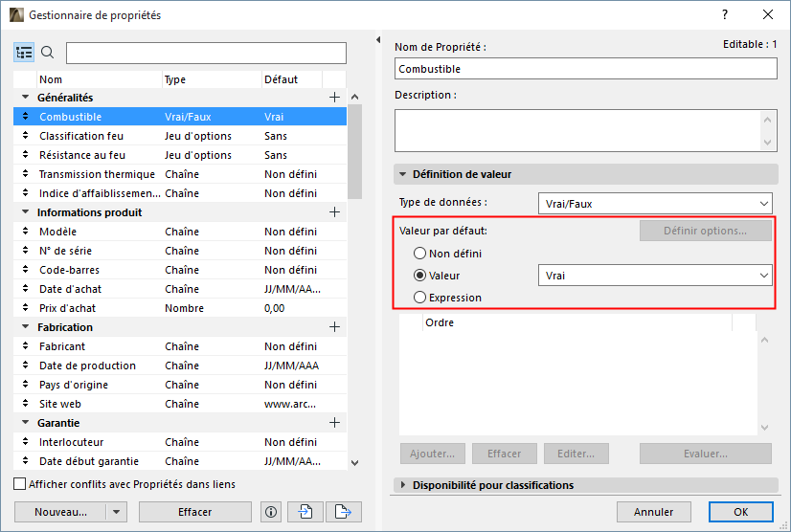
Task: Open the Valeur dropdown showing Vrai
Action: tap(655, 276)
